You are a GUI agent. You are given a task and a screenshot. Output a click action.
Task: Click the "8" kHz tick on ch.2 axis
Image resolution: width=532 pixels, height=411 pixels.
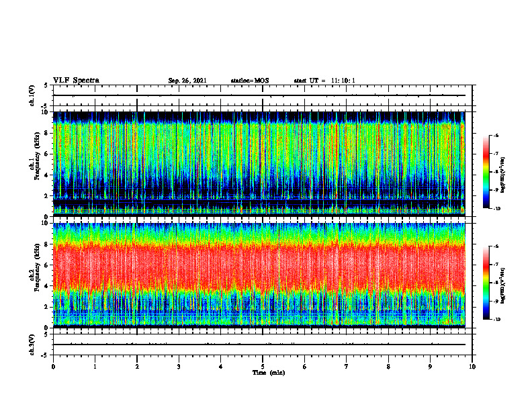pos(47,244)
